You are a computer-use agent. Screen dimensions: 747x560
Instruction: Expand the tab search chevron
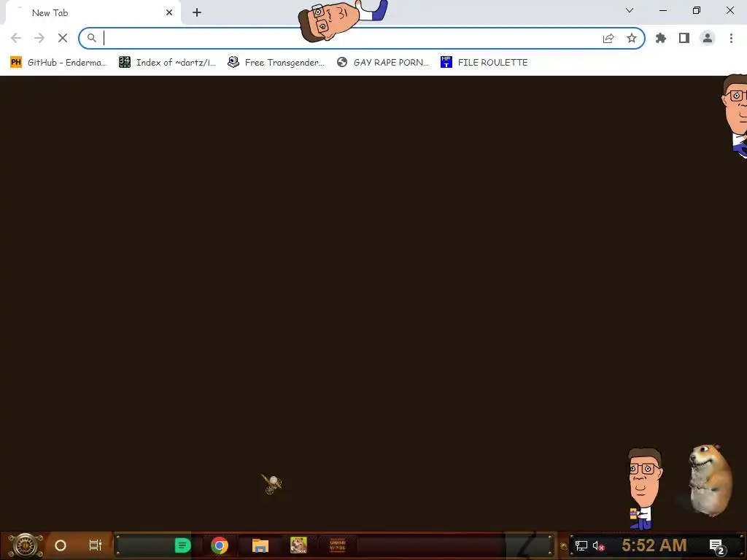(x=630, y=10)
